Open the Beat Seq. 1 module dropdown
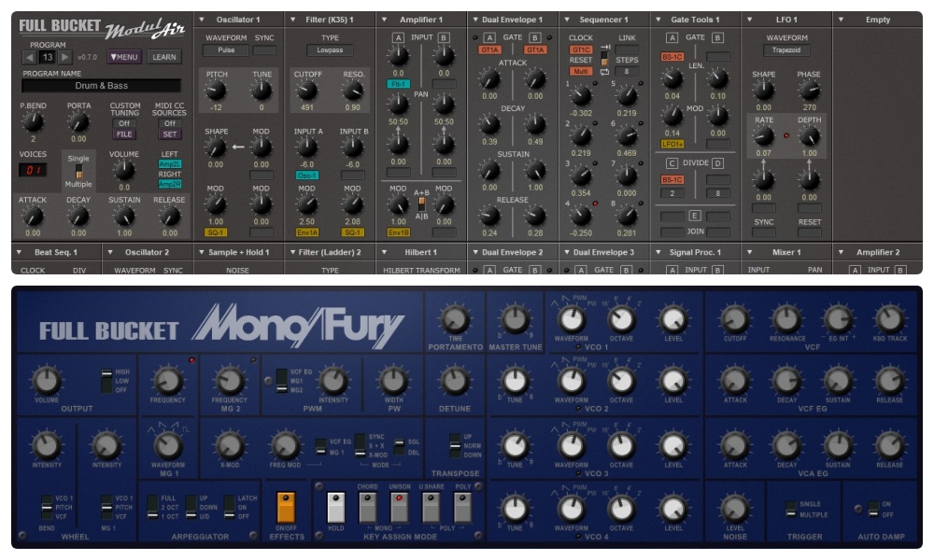This screenshot has width=934, height=560. (19, 252)
